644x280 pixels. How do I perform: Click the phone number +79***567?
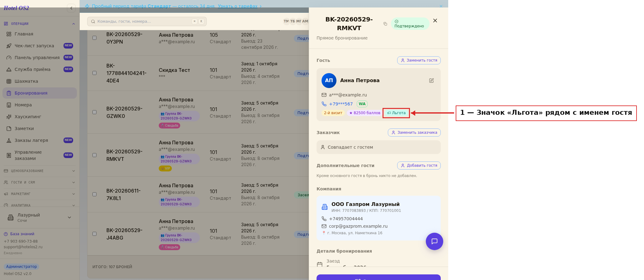click(341, 104)
